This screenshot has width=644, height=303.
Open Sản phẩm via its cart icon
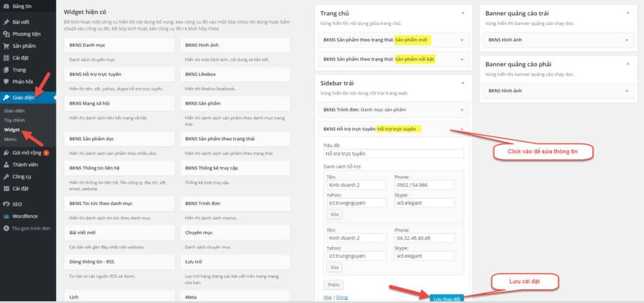(x=6, y=46)
